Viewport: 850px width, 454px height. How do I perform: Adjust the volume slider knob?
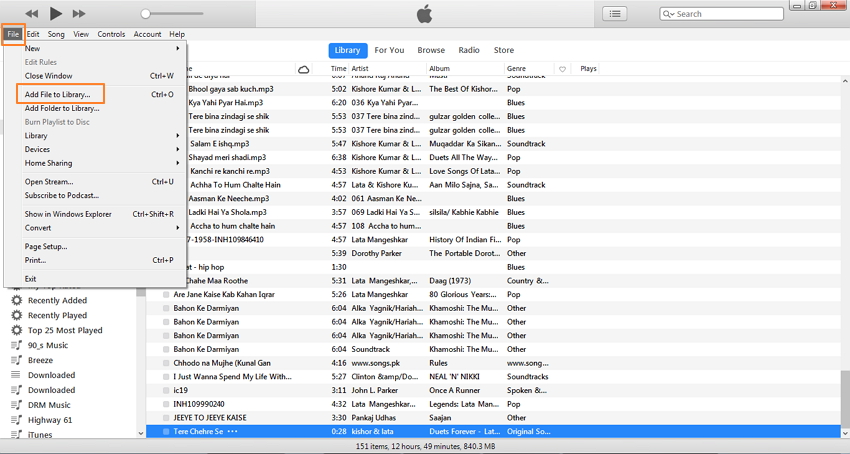click(145, 14)
